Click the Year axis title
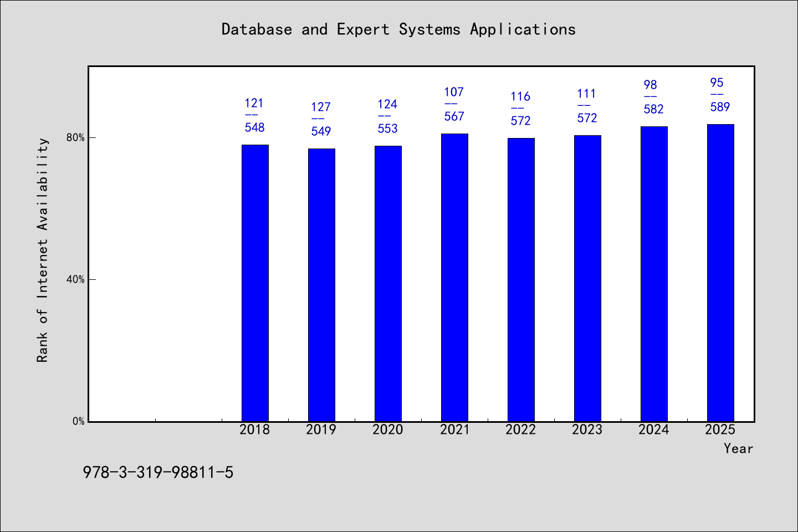The height and width of the screenshot is (532, 798). [x=738, y=449]
